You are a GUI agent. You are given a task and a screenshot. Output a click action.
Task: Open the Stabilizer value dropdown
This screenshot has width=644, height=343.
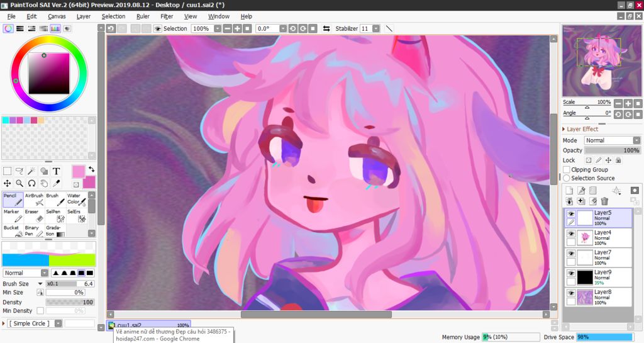376,29
